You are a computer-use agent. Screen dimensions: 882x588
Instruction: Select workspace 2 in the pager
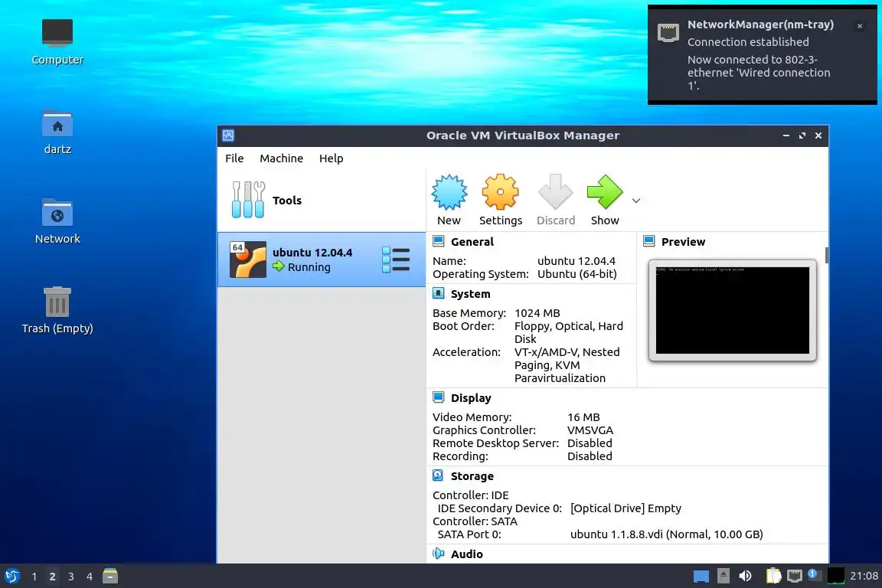(x=52, y=577)
